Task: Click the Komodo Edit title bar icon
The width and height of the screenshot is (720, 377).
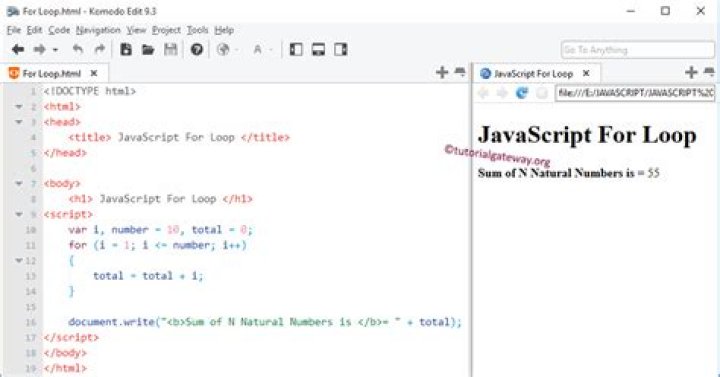Action: pos(13,11)
